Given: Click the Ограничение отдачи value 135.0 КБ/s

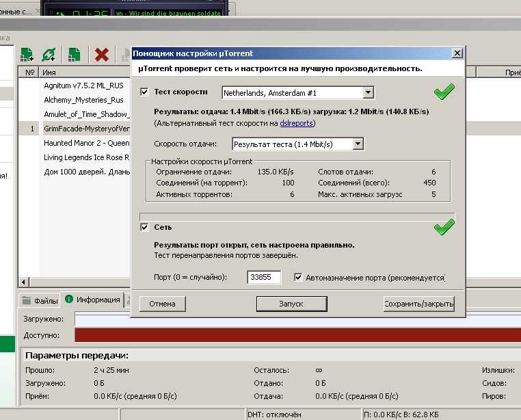Looking at the screenshot, I should [276, 172].
